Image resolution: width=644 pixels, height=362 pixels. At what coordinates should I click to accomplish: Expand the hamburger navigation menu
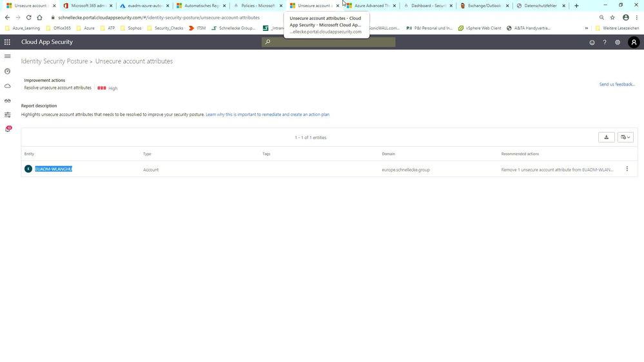tap(7, 56)
